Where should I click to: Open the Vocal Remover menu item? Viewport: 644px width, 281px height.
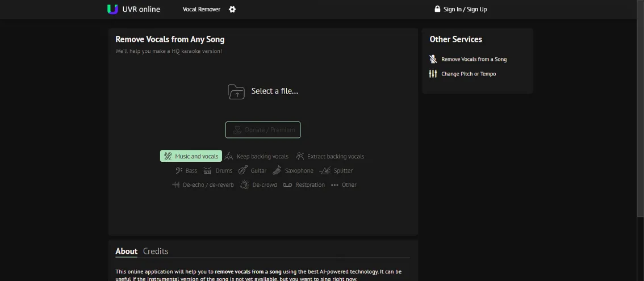pyautogui.click(x=201, y=9)
